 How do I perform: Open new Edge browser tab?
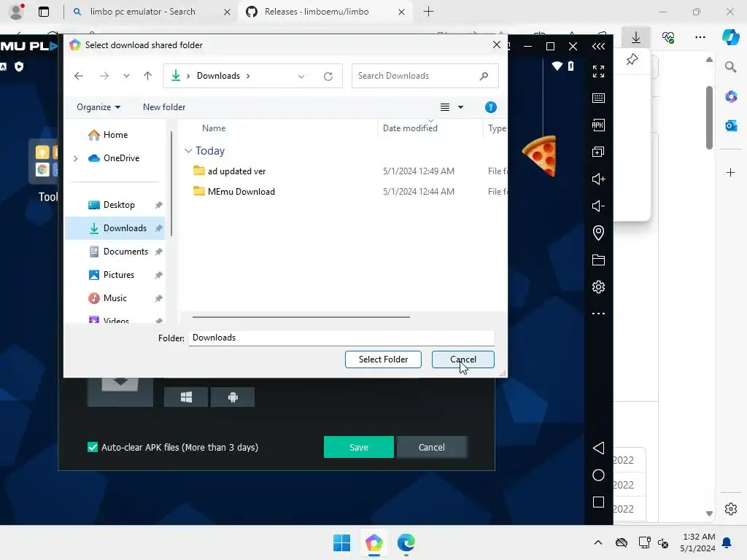click(x=428, y=12)
